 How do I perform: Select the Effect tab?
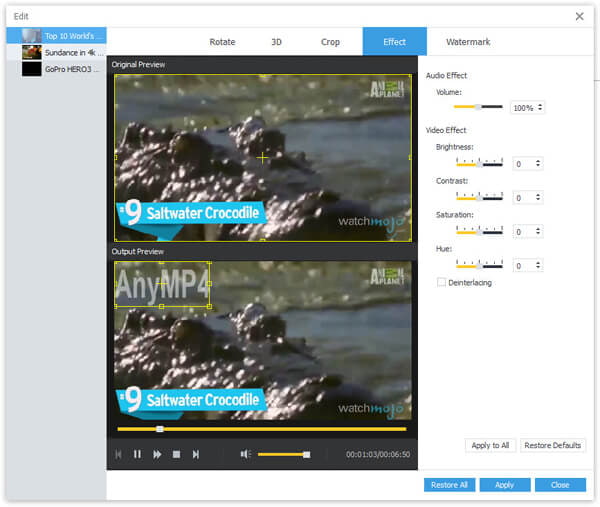(x=395, y=41)
